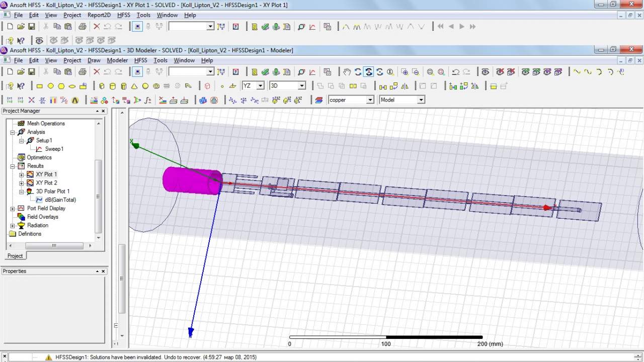This screenshot has width=644, height=362.
Task: Activate the Pan hand tool
Action: tap(347, 72)
